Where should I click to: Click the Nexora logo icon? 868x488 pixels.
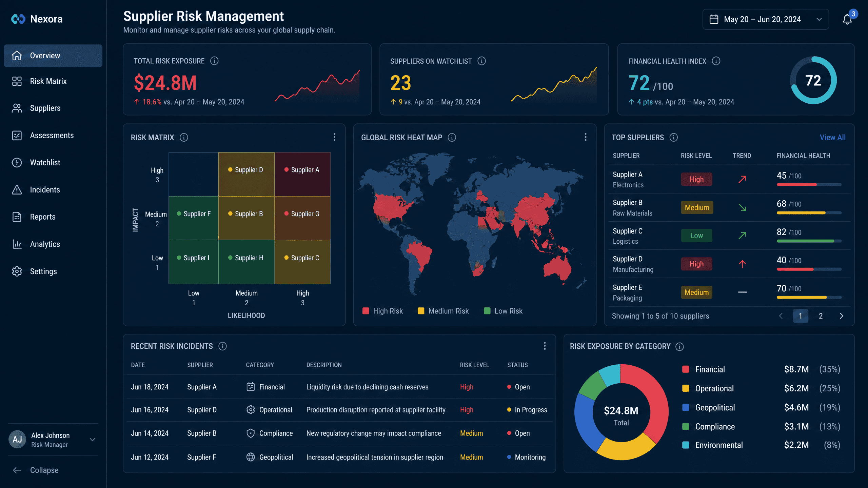[x=18, y=19]
